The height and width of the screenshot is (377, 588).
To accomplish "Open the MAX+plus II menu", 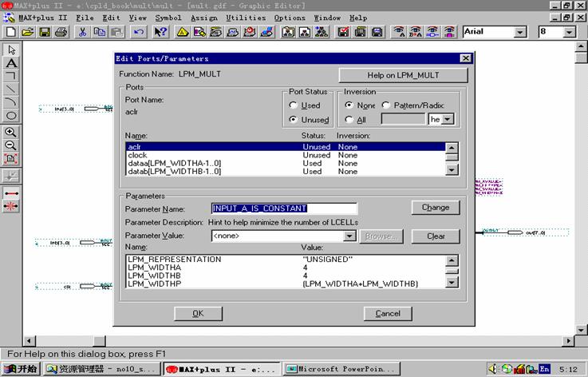I will pyautogui.click(x=43, y=18).
